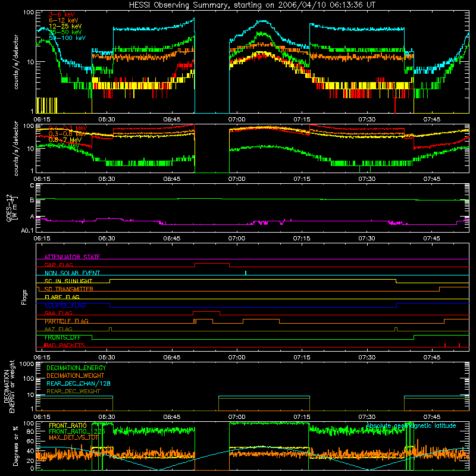
Task: Click the REAR_DEC_WEIGHT legend label
Action: (x=73, y=392)
